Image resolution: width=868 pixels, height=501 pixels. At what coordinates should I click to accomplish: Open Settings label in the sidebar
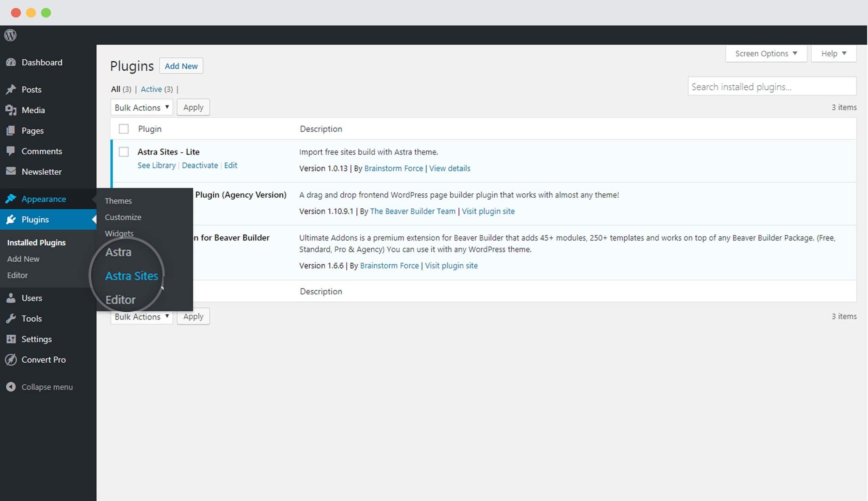click(x=36, y=339)
